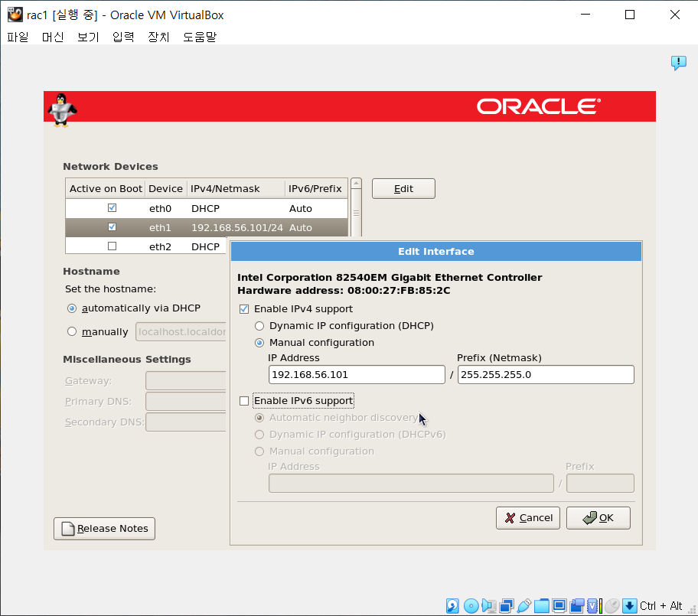Image resolution: width=698 pixels, height=616 pixels.
Task: Click the host key arrow icon
Action: pos(629,606)
